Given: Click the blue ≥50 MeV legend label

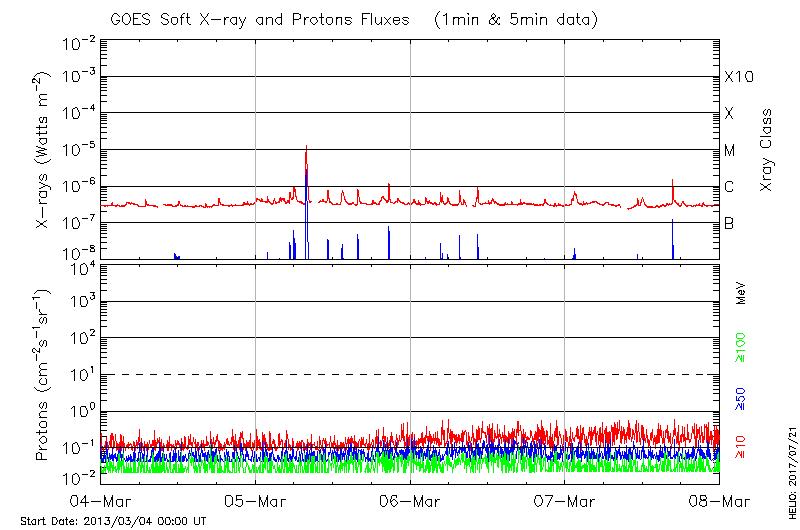Looking at the screenshot, I should pyautogui.click(x=741, y=398).
